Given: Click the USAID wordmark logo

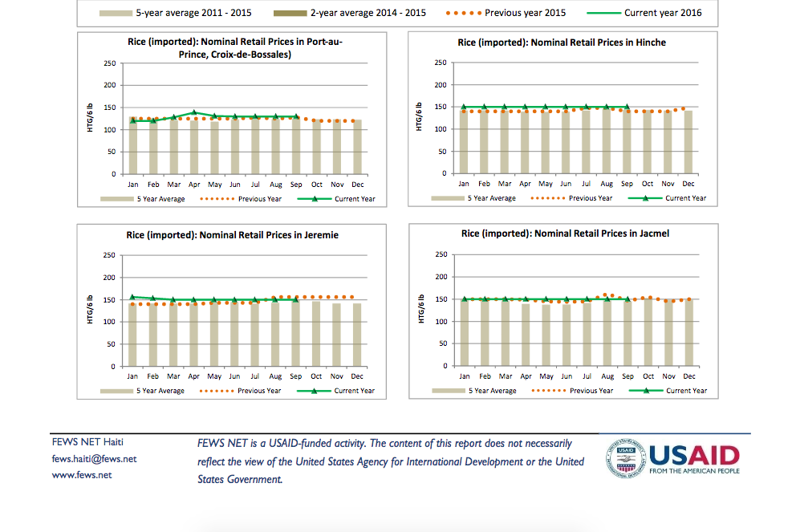Looking at the screenshot, I should pyautogui.click(x=693, y=456).
